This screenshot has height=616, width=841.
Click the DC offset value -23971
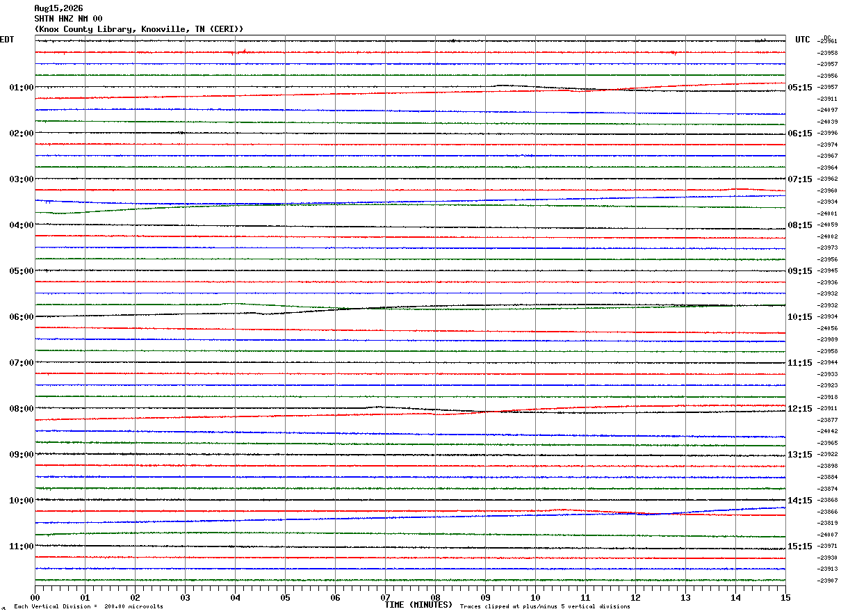pos(828,546)
